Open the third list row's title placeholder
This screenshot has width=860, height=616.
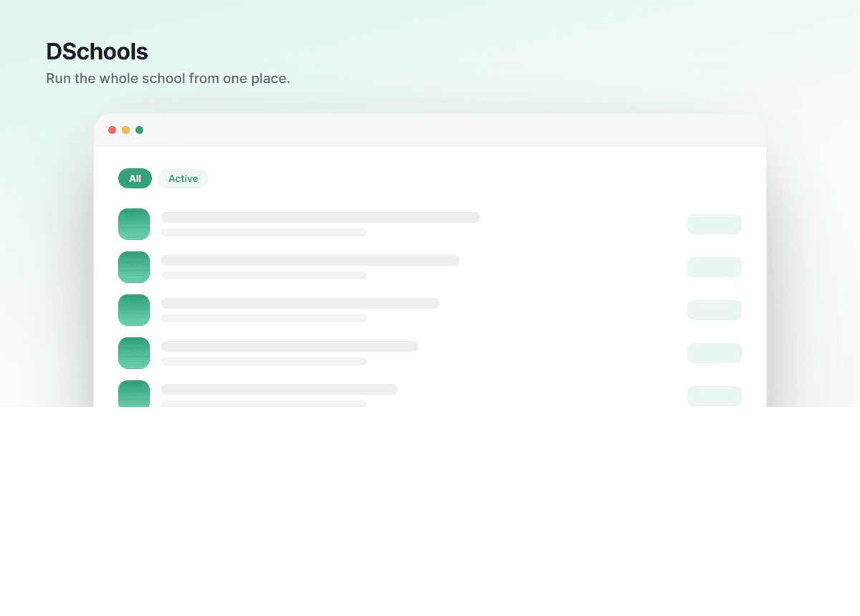(300, 303)
